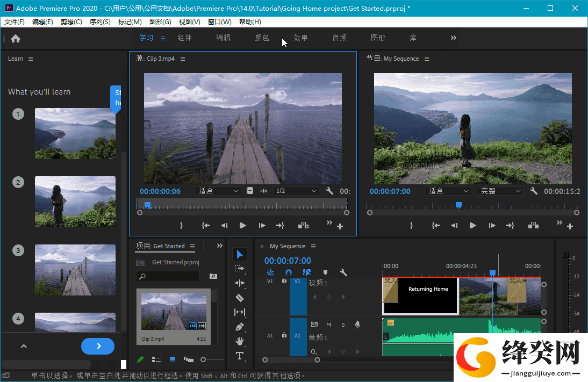Viewport: 588px width, 382px height.
Task: Open Source monitor settings wrench
Action: pyautogui.click(x=329, y=191)
